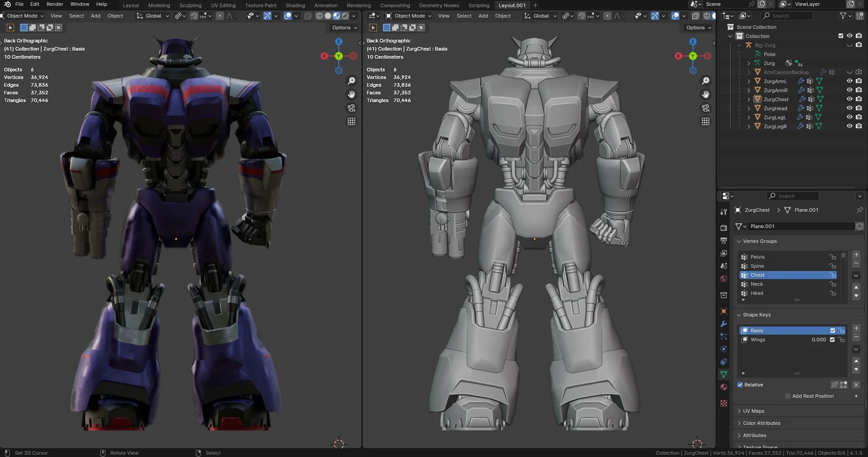Image resolution: width=868 pixels, height=457 pixels.
Task: Switch to the UV Editing workspace tab
Action: click(x=224, y=5)
